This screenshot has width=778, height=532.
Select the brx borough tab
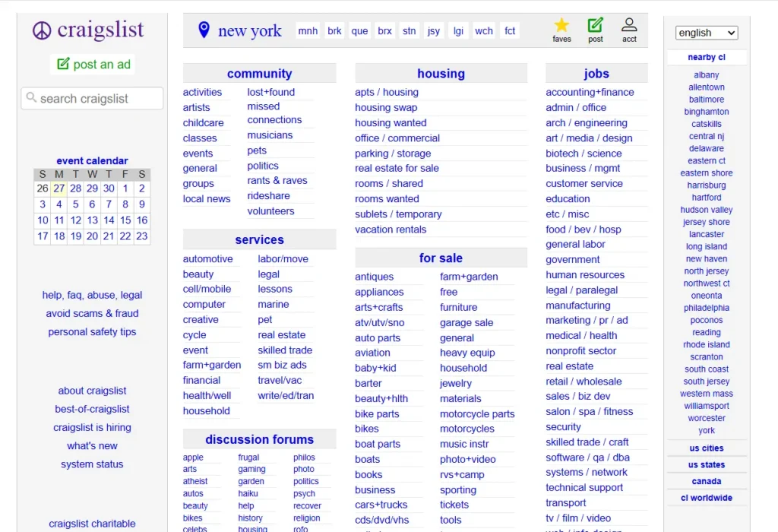[x=384, y=30]
